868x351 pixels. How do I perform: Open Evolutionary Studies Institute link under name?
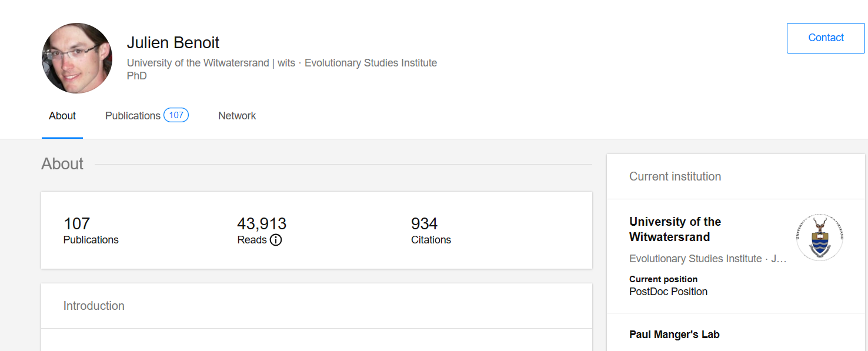pos(370,63)
